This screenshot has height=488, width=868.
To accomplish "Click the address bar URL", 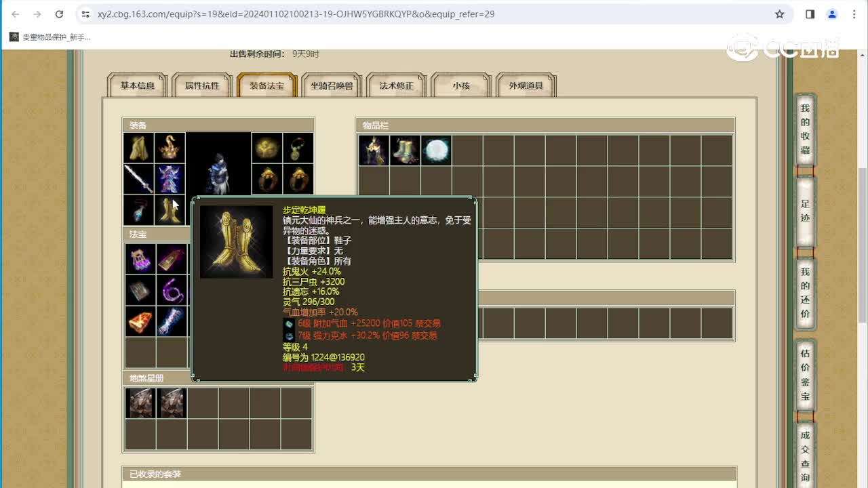I will click(x=296, y=14).
